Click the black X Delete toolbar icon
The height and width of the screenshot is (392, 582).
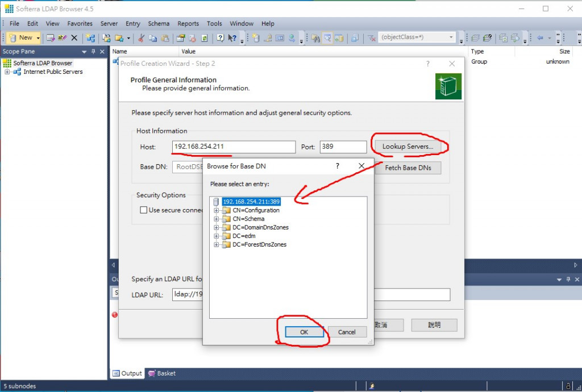pos(74,37)
